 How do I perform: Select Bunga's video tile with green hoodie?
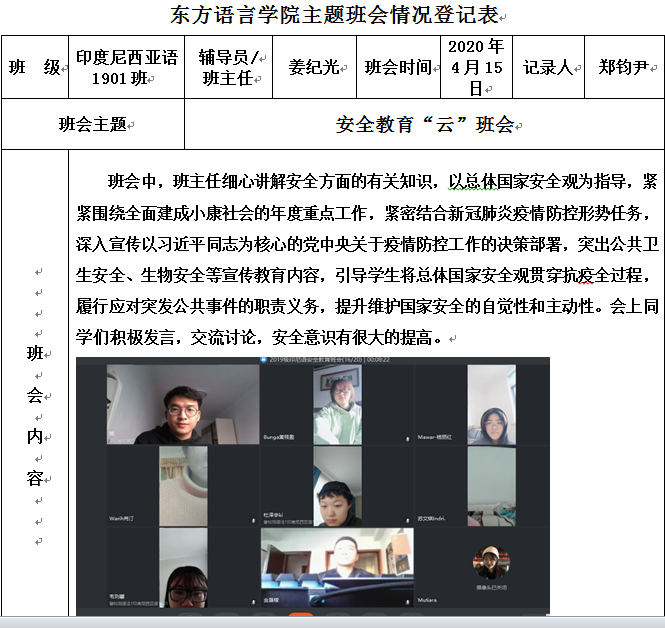[x=337, y=405]
